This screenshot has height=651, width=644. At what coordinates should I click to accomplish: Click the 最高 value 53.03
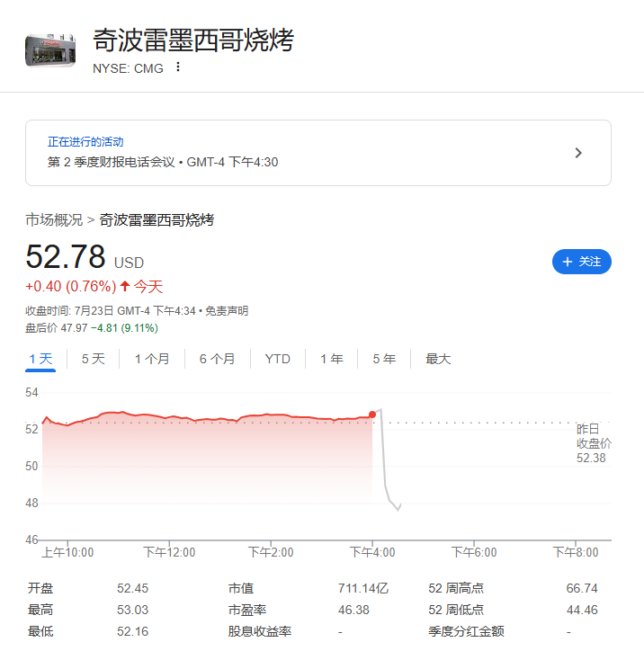132,610
